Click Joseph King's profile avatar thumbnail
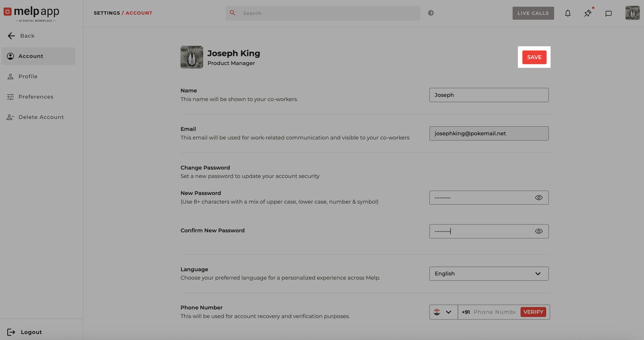 pyautogui.click(x=192, y=57)
